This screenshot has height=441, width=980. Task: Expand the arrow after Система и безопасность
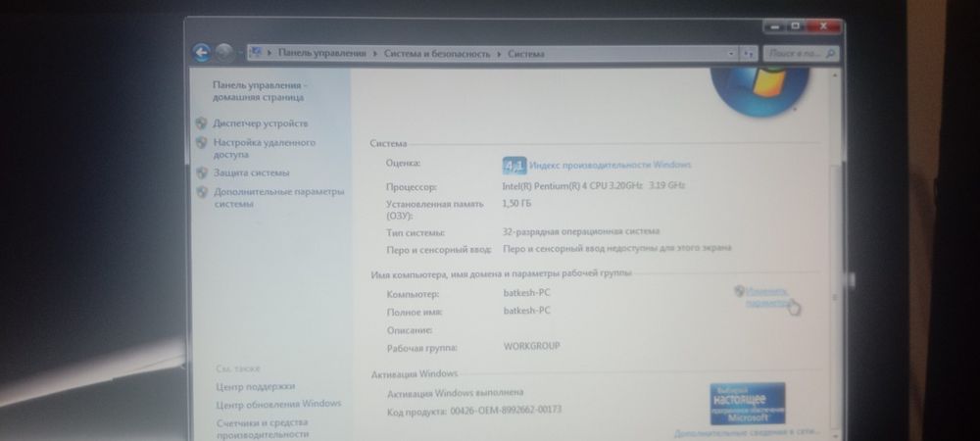[x=500, y=54]
